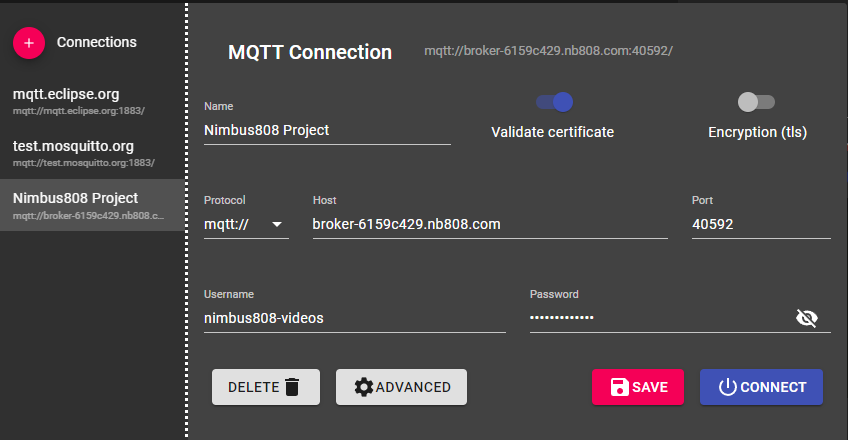
Task: Click the Name input field
Action: click(327, 130)
